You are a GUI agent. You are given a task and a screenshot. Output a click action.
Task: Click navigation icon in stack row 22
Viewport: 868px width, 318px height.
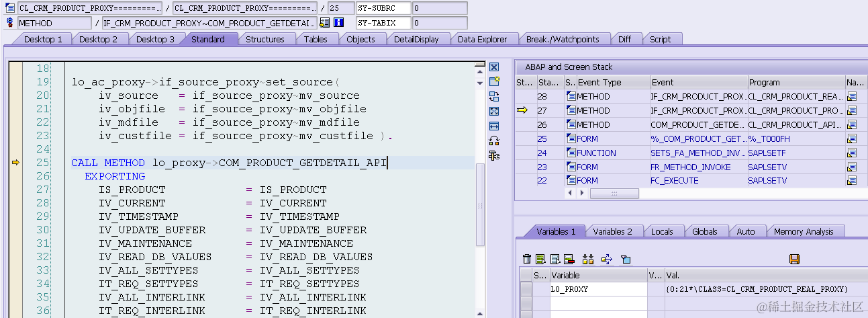pos(852,181)
